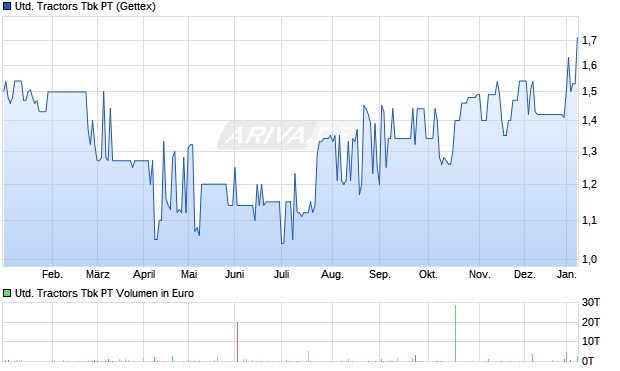Click the 'Juli' month label

(x=282, y=274)
